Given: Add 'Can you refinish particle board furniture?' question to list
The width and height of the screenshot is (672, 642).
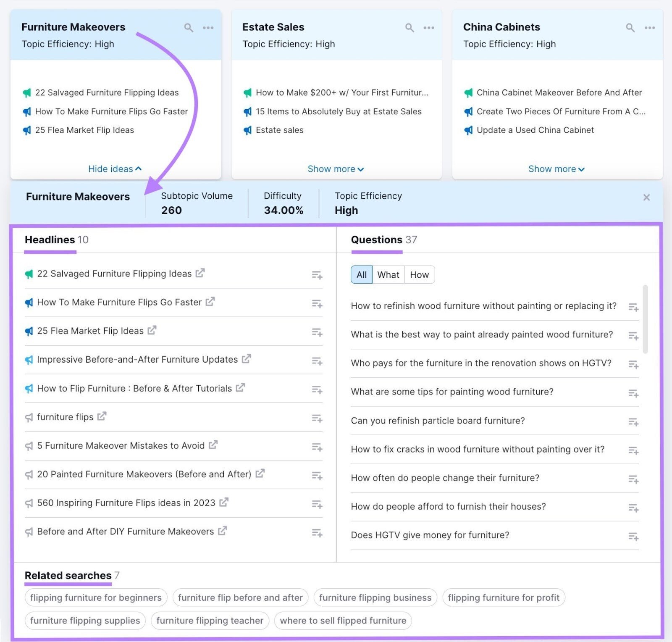Looking at the screenshot, I should point(633,422).
